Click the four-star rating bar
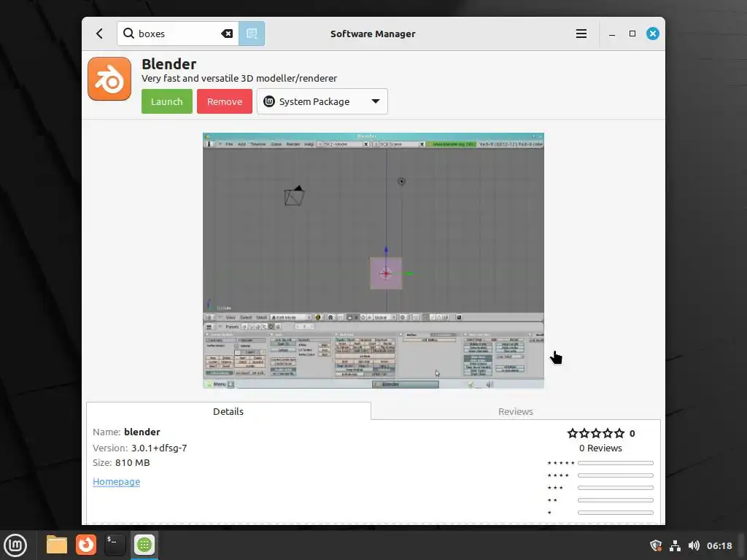This screenshot has height=560, width=747. 616,475
